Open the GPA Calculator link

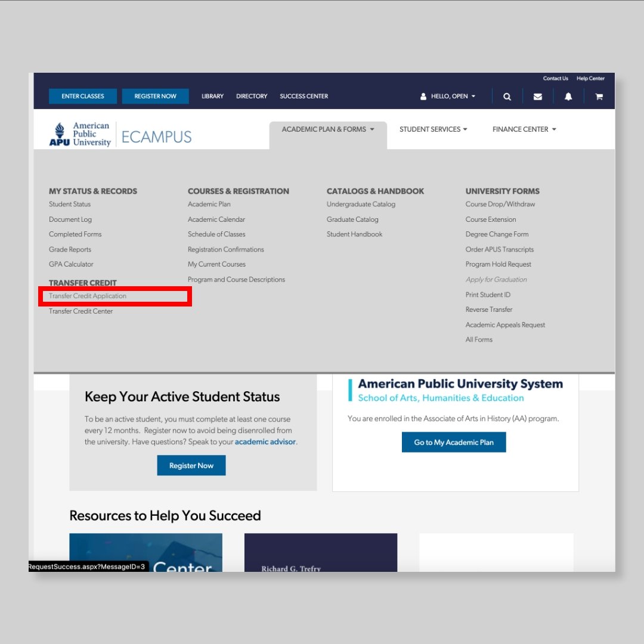pyautogui.click(x=71, y=264)
